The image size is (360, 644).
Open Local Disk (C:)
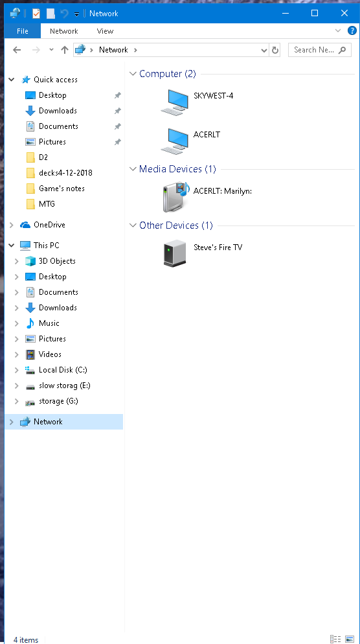63,370
